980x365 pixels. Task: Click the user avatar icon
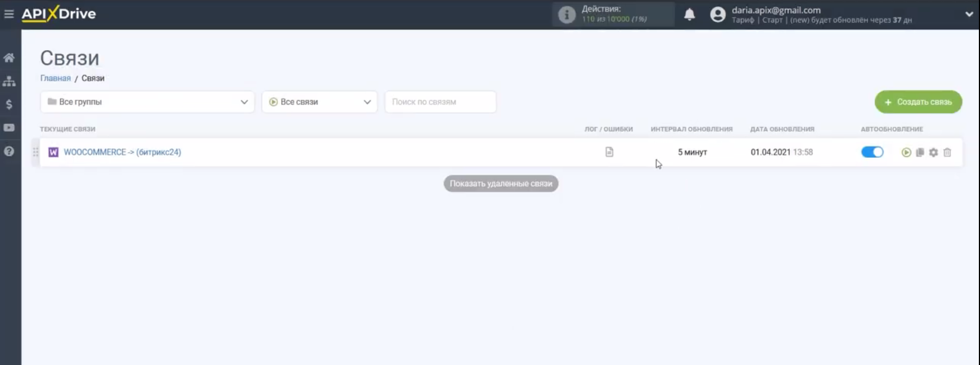[x=717, y=14]
